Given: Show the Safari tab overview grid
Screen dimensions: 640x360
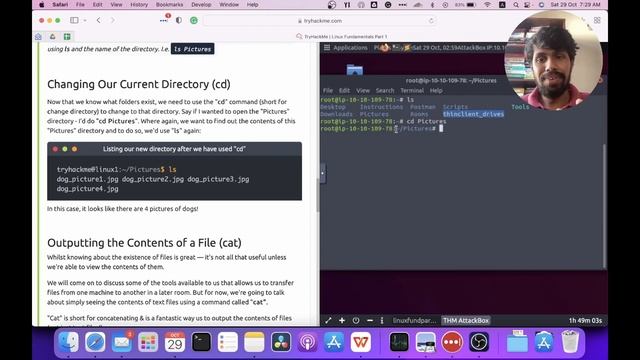Looking at the screenshot, I should (597, 20).
